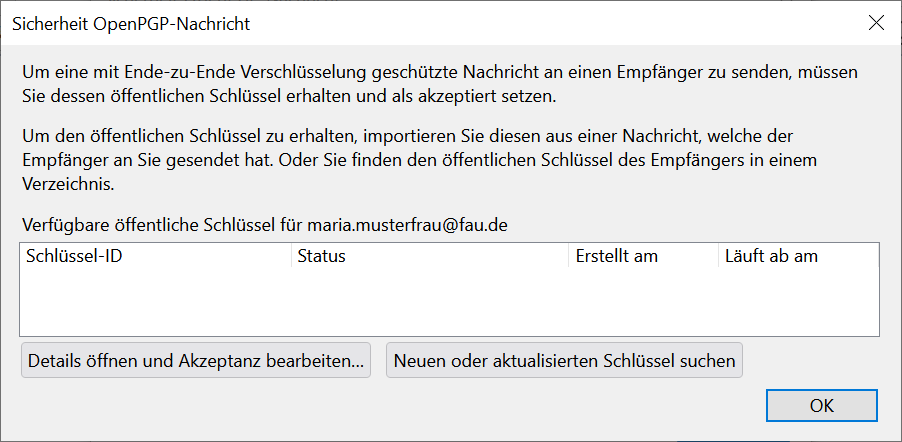Click the Verfügbare öffentliche Schlüssel label
The image size is (902, 442).
[x=162, y=225]
